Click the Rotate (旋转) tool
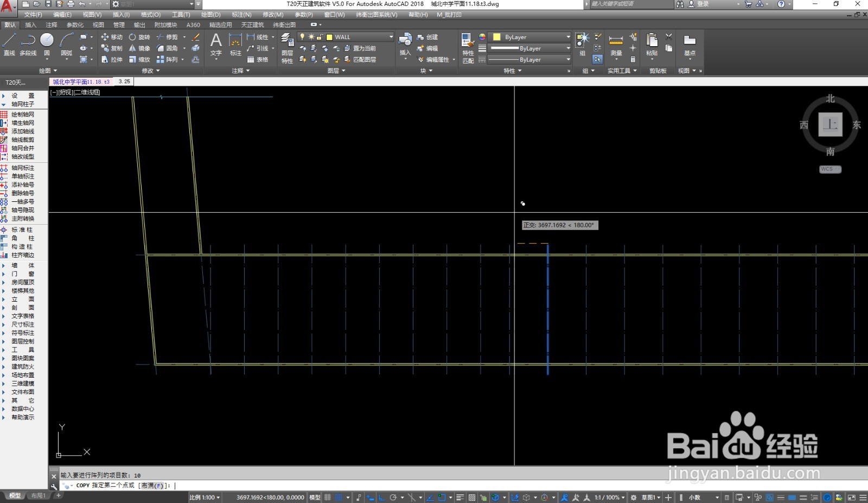This screenshot has width=868, height=503. 139,37
